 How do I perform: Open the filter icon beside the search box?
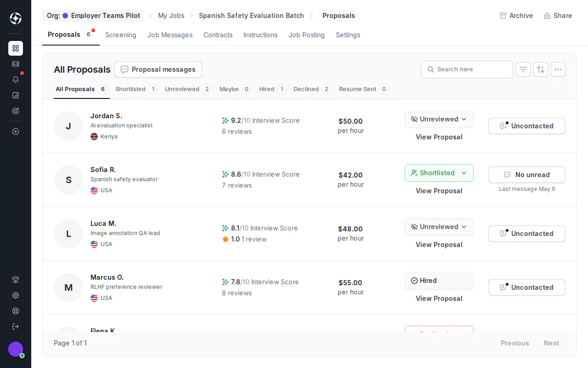click(523, 69)
